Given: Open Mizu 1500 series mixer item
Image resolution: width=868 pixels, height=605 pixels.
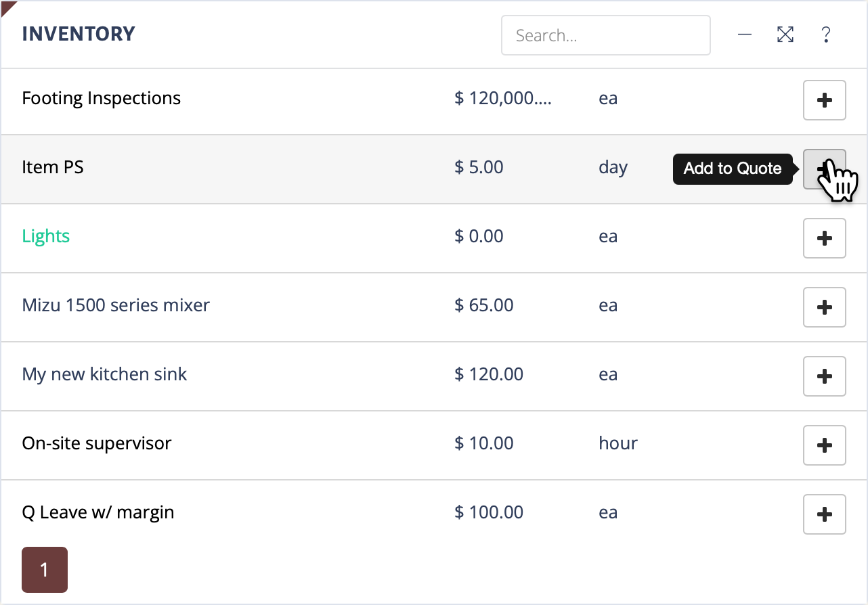Looking at the screenshot, I should pos(116,305).
